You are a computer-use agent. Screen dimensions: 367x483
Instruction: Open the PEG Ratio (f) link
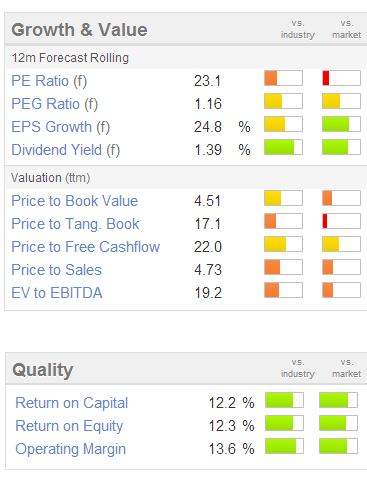(55, 104)
